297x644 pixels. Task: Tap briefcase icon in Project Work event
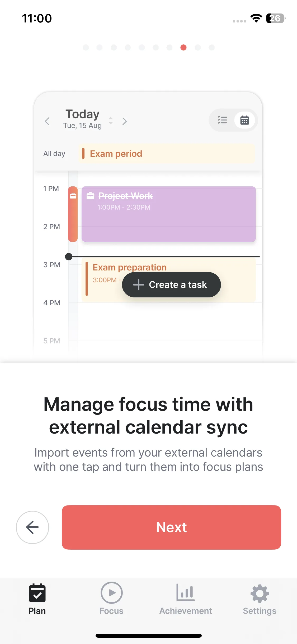pyautogui.click(x=91, y=196)
